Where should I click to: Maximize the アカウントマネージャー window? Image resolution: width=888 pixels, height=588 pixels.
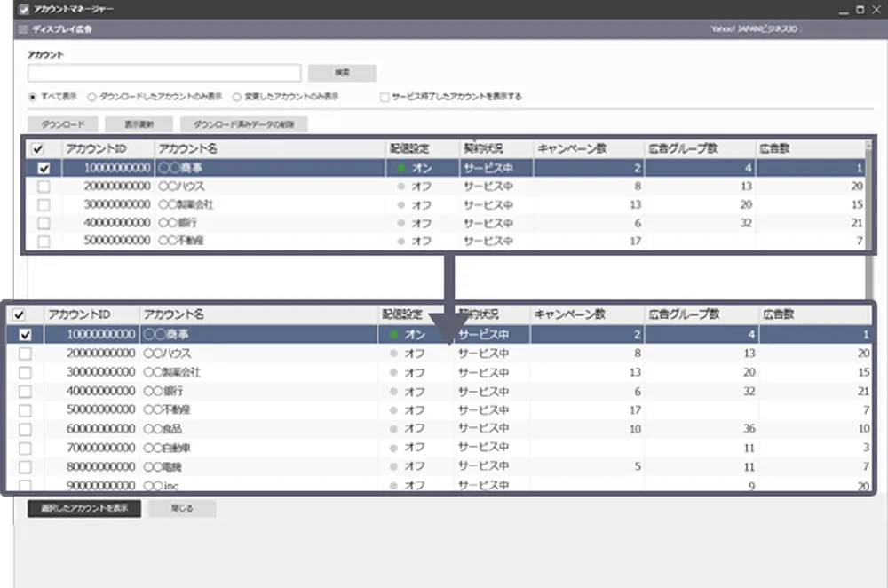[860, 10]
